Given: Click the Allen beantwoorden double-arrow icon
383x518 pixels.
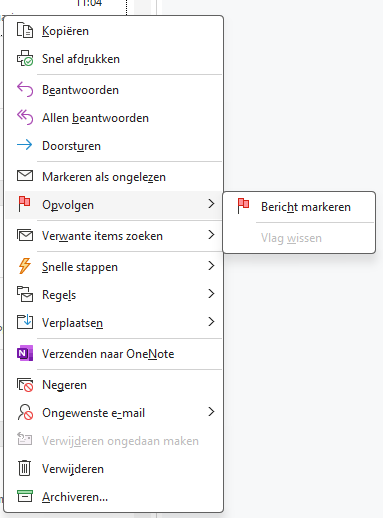Looking at the screenshot, I should 25,118.
